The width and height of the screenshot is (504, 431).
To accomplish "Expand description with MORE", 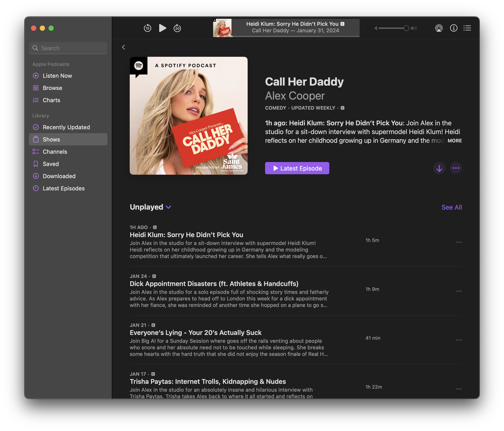I will coord(454,141).
